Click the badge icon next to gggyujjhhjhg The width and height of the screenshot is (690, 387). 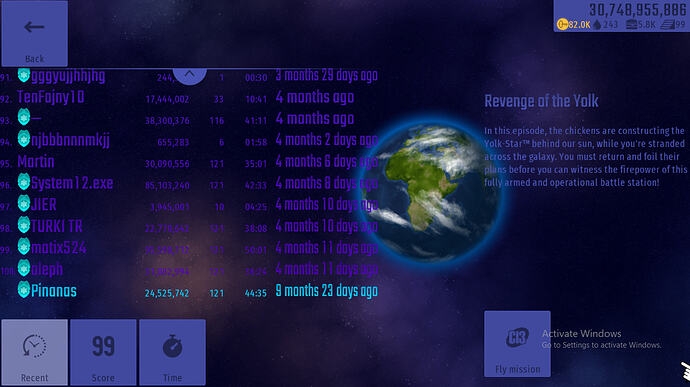[x=24, y=75]
